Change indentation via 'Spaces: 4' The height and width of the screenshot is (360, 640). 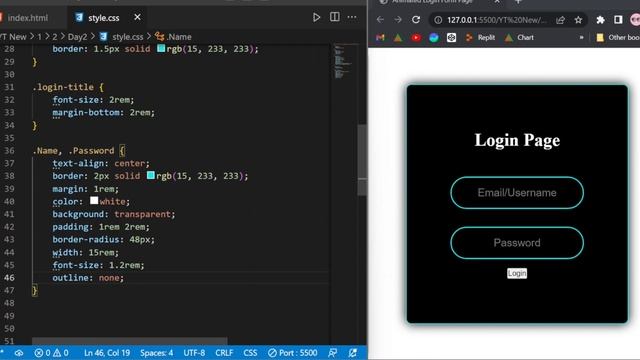tap(156, 353)
